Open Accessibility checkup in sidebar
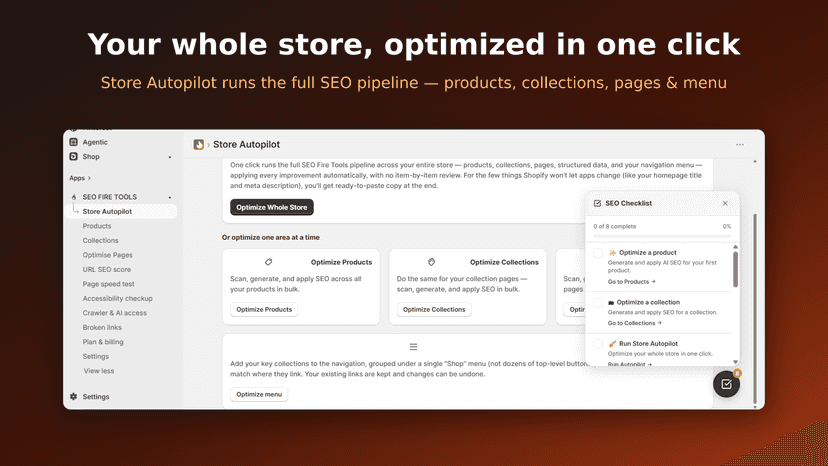Image resolution: width=828 pixels, height=466 pixels. [117, 299]
